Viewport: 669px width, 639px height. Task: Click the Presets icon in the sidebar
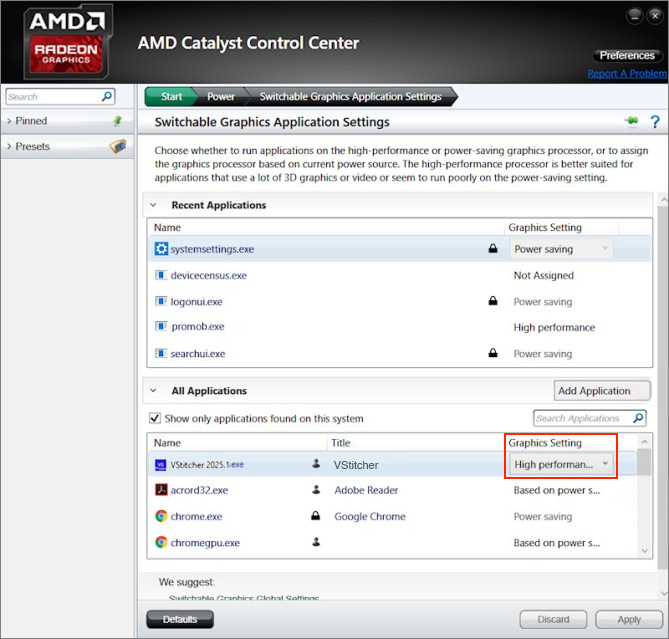tap(118, 146)
